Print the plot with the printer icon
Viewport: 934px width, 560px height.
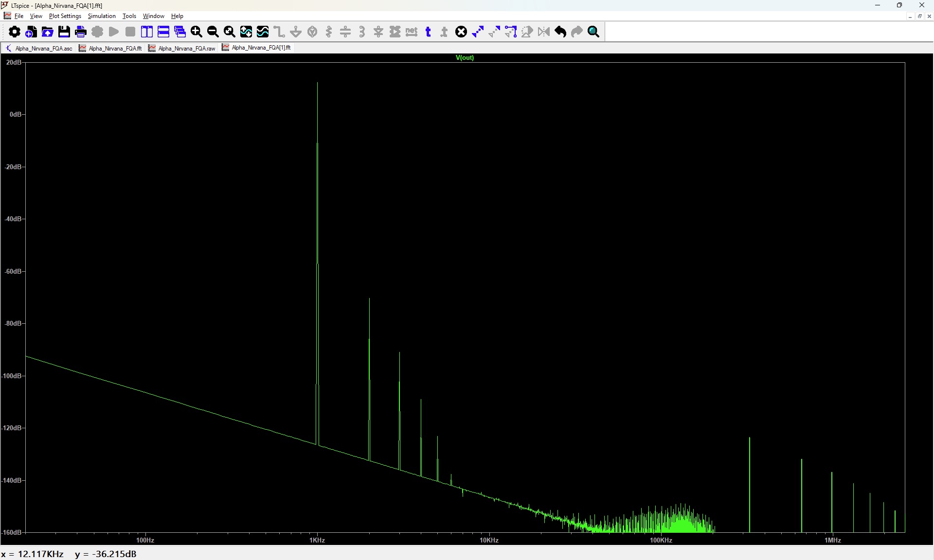[81, 32]
